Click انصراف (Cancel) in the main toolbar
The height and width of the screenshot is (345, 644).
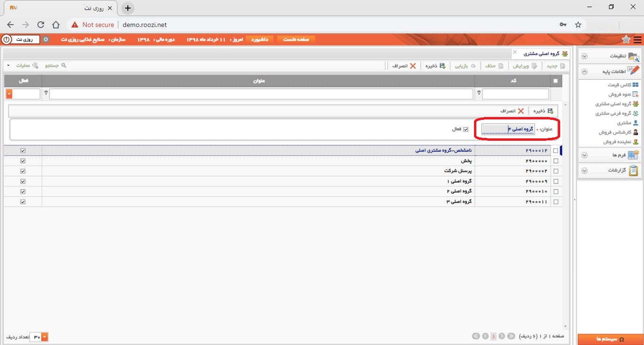tap(404, 66)
